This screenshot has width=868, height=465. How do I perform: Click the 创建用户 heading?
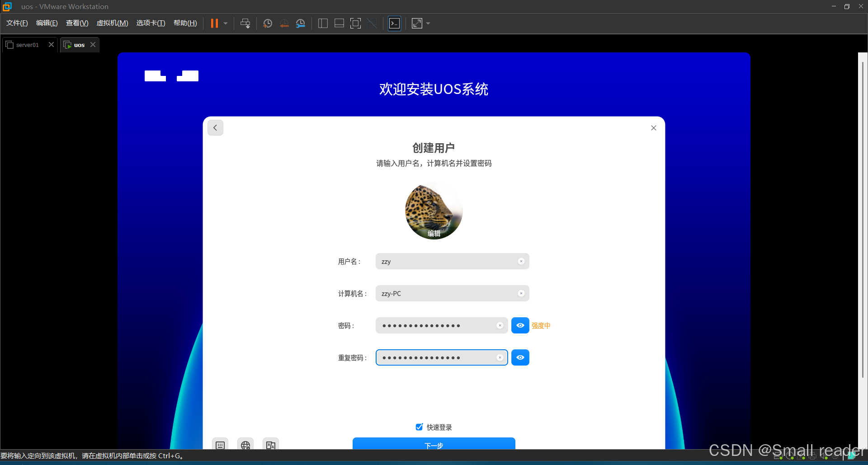pos(434,148)
